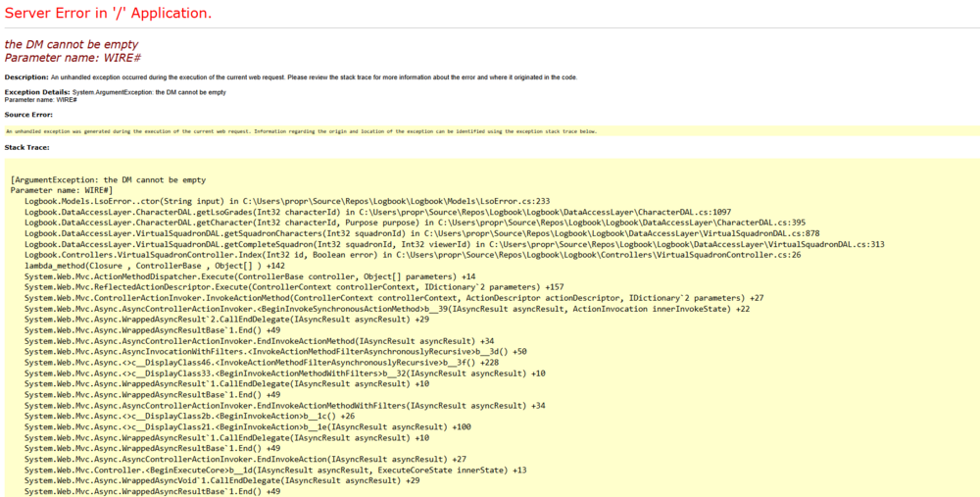
Task: Click the bold "Exception Details:" label
Action: coord(37,92)
